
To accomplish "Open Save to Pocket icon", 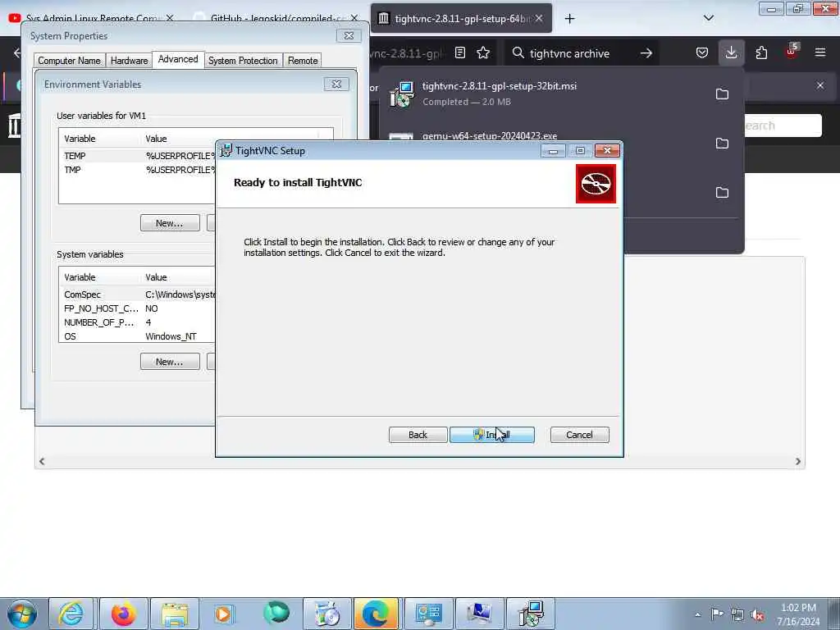I will pos(702,52).
